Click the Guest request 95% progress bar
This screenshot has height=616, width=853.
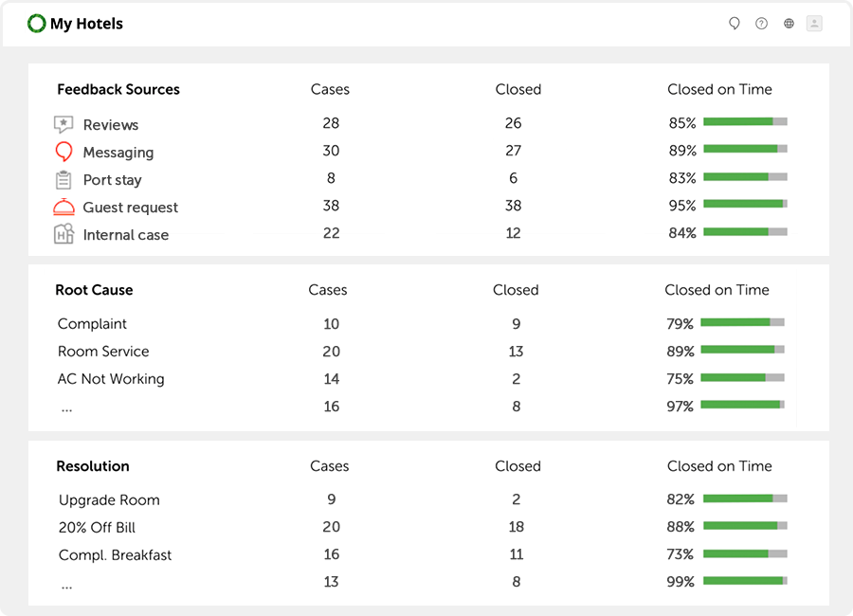coord(745,204)
